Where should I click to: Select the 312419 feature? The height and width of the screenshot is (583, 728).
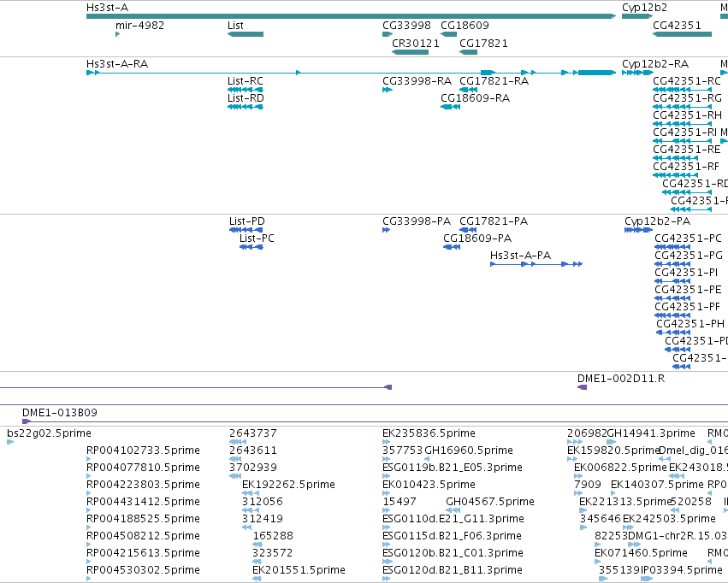tap(247, 527)
